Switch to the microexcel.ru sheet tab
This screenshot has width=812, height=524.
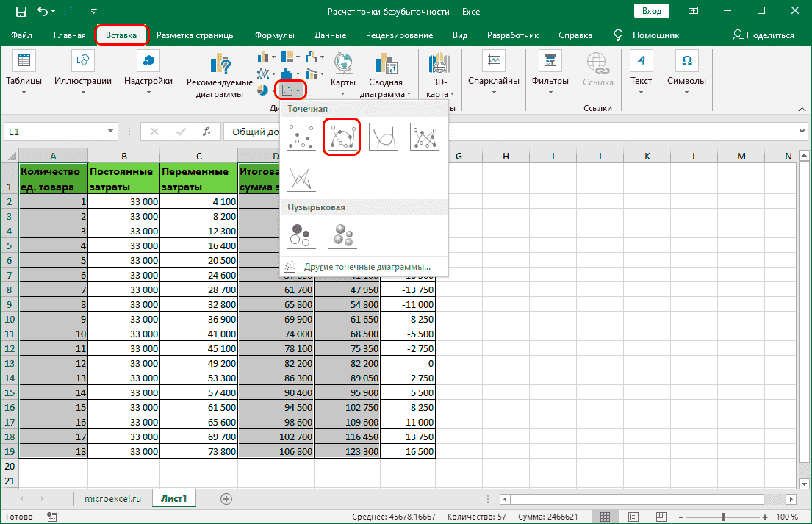click(x=112, y=498)
